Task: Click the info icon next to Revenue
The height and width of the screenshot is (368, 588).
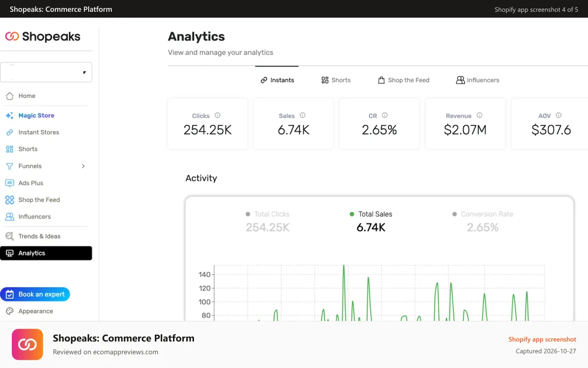Action: point(479,115)
